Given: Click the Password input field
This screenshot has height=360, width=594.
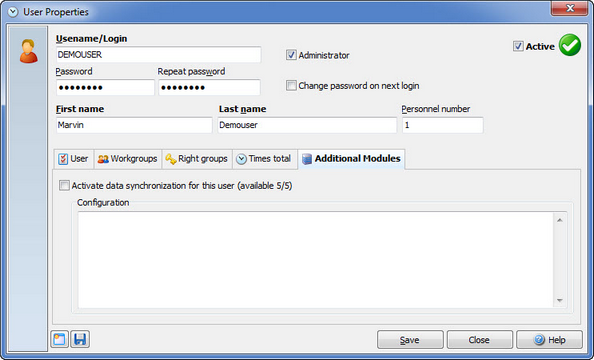Looking at the screenshot, I should pyautogui.click(x=105, y=88).
